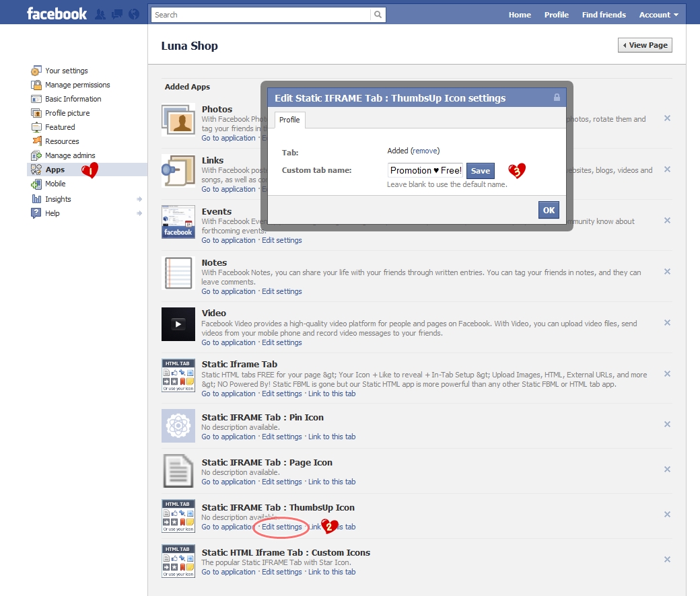This screenshot has width=700, height=596.
Task: Click Edit settings under Video
Action: (282, 342)
